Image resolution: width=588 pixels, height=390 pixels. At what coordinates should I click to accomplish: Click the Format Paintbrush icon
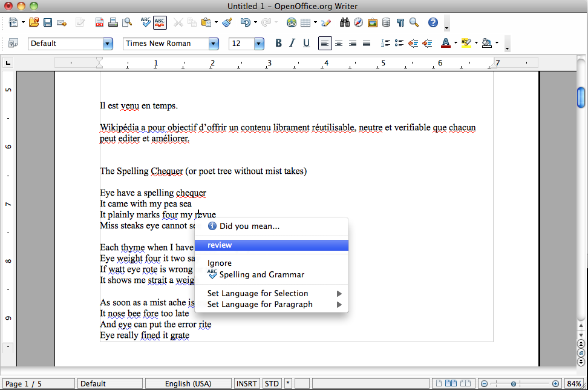tap(227, 23)
